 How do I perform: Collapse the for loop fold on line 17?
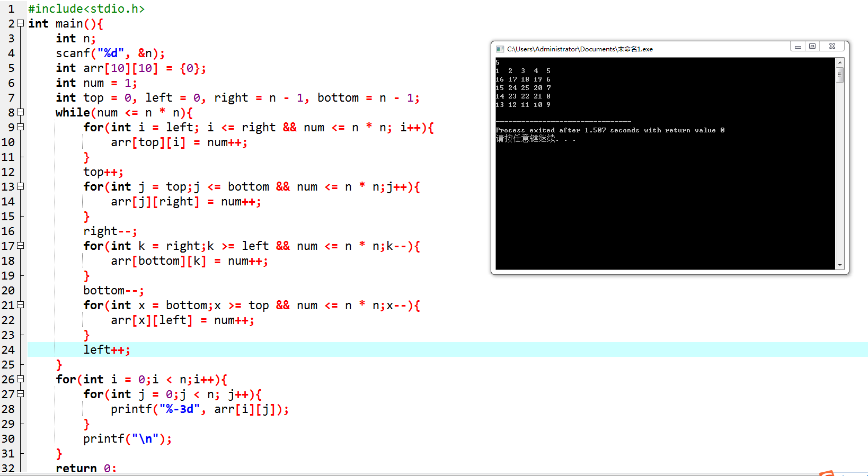21,245
